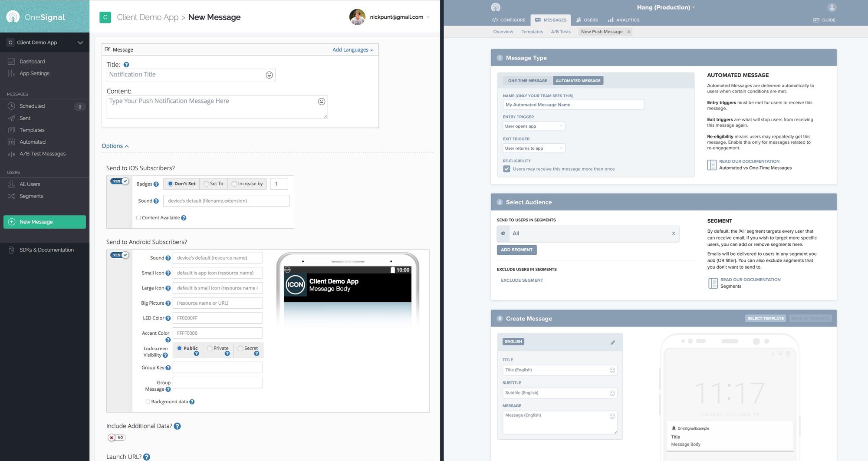Viewport: 868px width, 461px height.
Task: Click the OneSignal logo in left sidebar
Action: (x=36, y=17)
